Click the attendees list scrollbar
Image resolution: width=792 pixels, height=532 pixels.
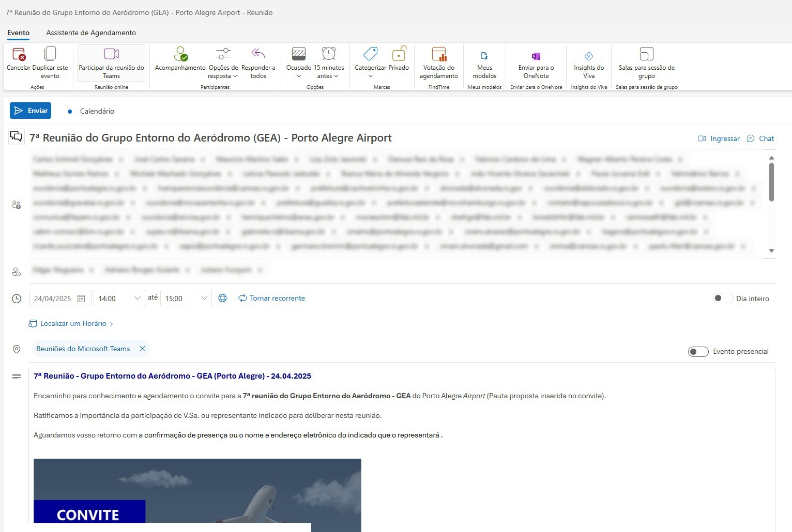771,182
